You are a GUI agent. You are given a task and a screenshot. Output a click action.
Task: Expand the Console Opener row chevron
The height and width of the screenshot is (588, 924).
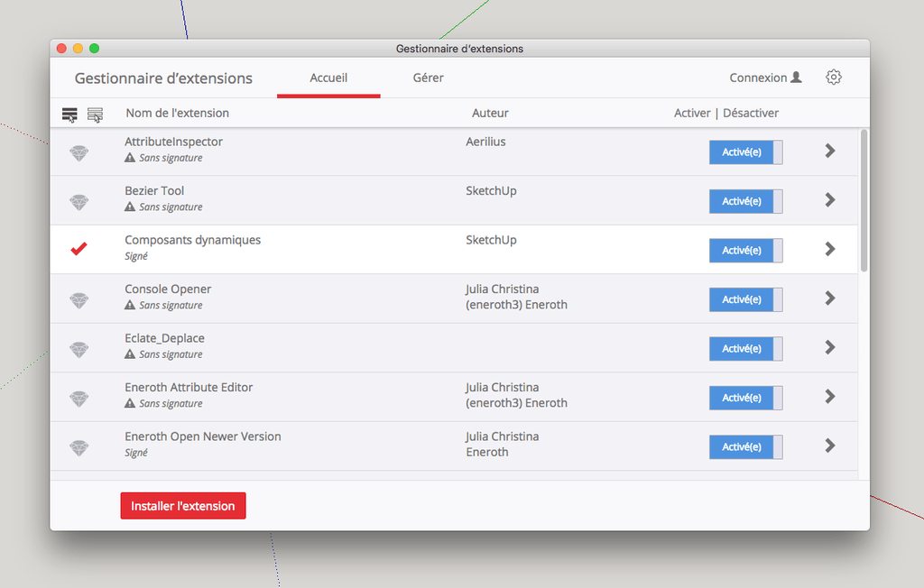tap(830, 299)
